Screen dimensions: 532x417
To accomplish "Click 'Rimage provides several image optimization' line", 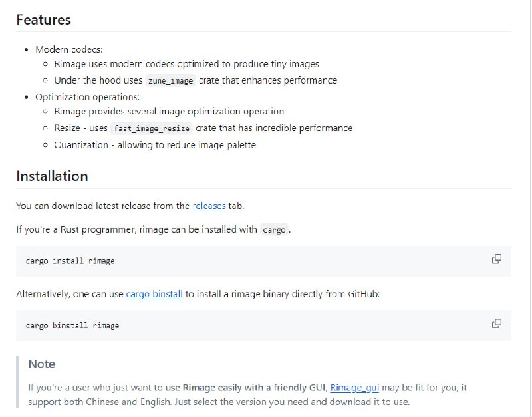I will (x=169, y=112).
